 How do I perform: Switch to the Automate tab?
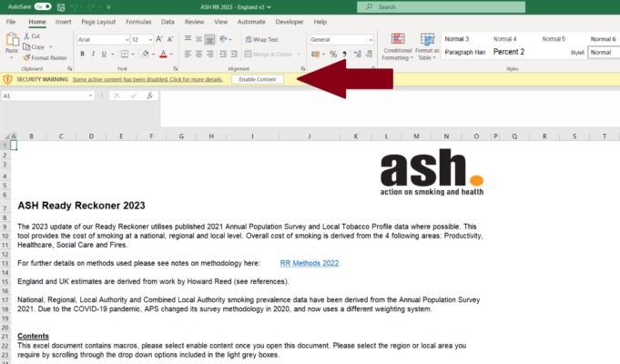pyautogui.click(x=251, y=22)
